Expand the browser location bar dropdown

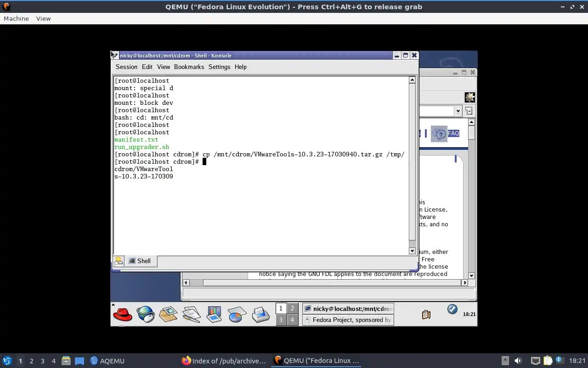tap(458, 111)
